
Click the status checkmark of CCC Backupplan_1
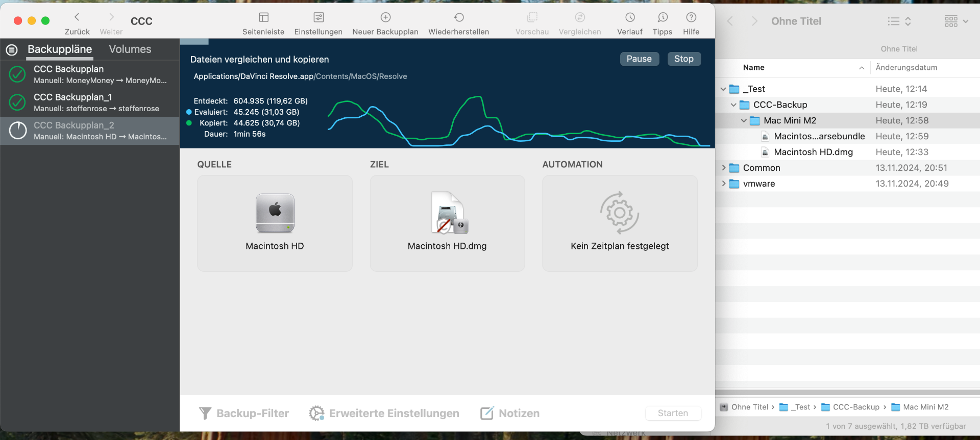(17, 102)
